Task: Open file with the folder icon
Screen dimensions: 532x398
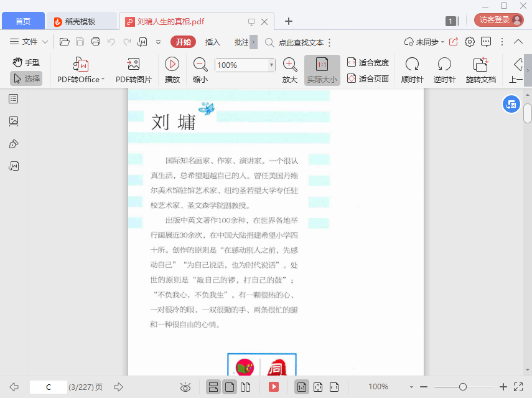Action: click(x=65, y=42)
